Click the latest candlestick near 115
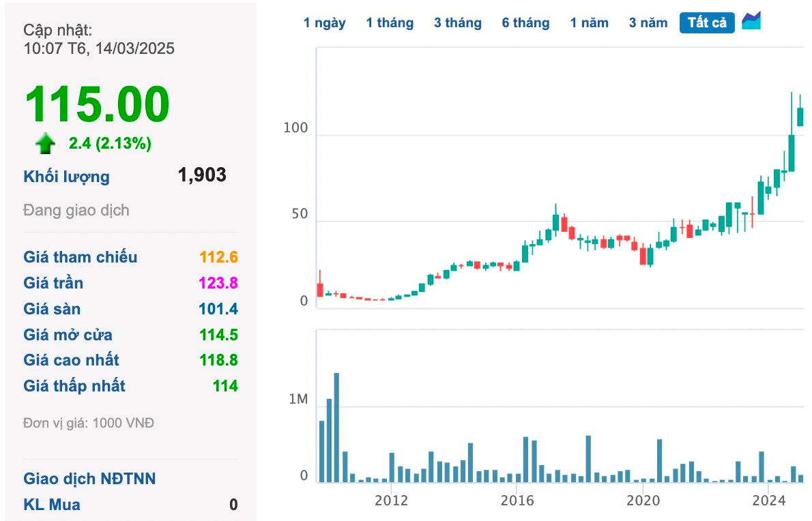This screenshot has height=521, width=812. point(800,117)
